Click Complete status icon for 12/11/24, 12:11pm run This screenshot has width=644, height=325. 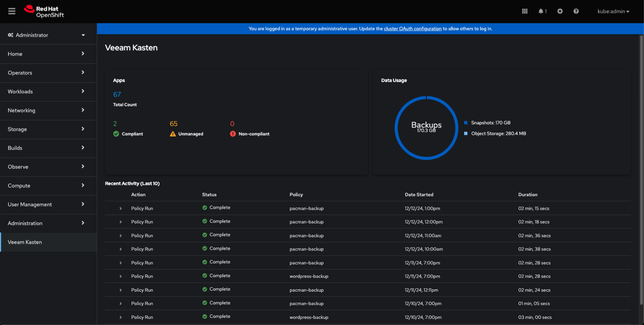pyautogui.click(x=205, y=289)
